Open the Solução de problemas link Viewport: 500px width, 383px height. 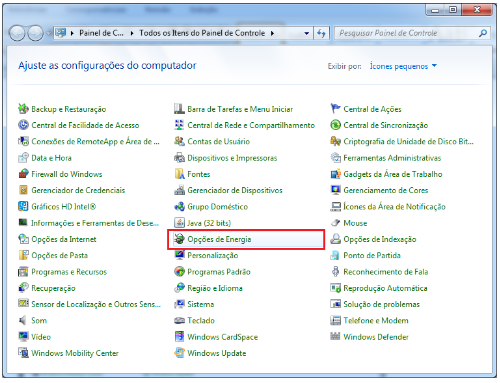point(381,304)
